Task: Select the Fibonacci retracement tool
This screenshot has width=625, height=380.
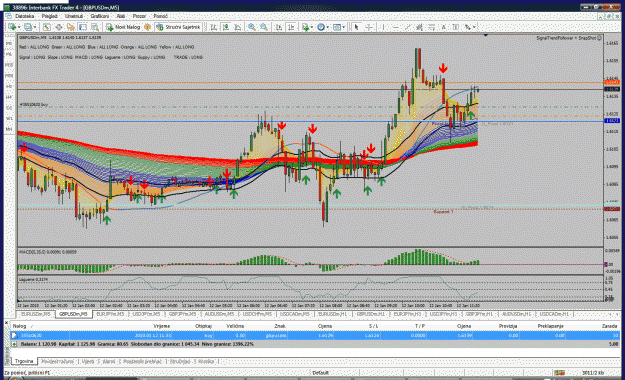Action: click(x=431, y=27)
